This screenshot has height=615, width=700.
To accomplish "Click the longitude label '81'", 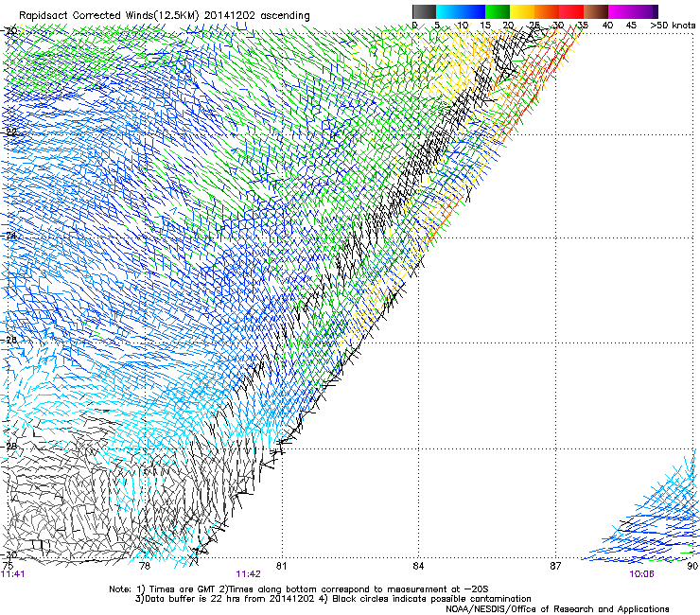I will click(281, 566).
